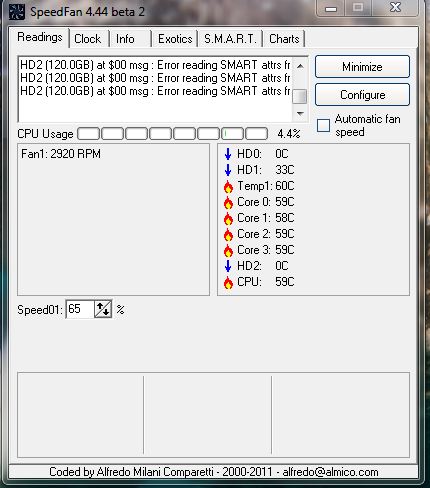
Task: Open the Info tab
Action: click(x=125, y=39)
